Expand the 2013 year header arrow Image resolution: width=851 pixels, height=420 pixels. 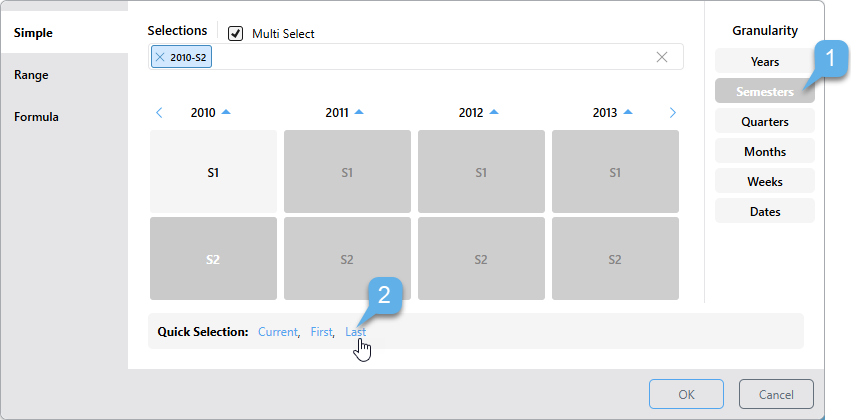627,112
